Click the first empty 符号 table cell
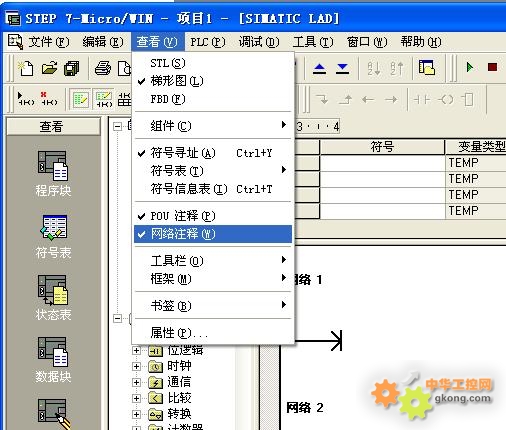 click(382, 163)
